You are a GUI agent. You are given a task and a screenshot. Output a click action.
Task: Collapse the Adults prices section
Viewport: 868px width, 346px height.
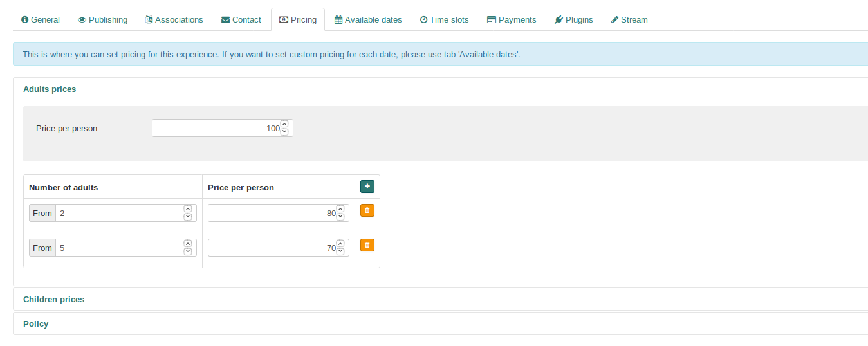[x=50, y=89]
